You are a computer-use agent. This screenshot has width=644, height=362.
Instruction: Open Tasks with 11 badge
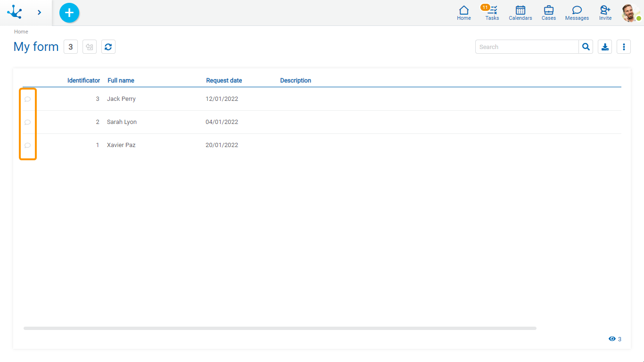point(492,13)
